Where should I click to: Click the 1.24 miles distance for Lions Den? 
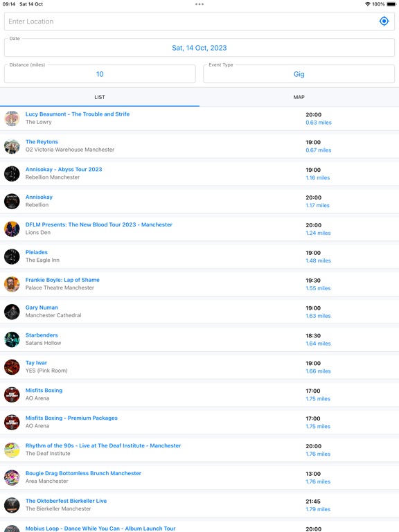coord(318,233)
